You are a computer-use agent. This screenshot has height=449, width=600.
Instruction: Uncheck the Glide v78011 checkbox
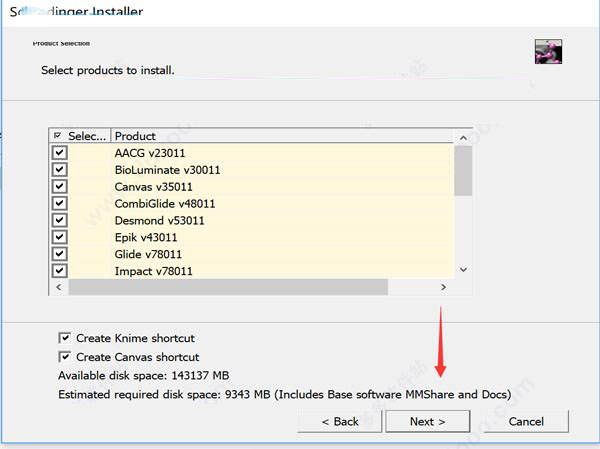coord(60,254)
